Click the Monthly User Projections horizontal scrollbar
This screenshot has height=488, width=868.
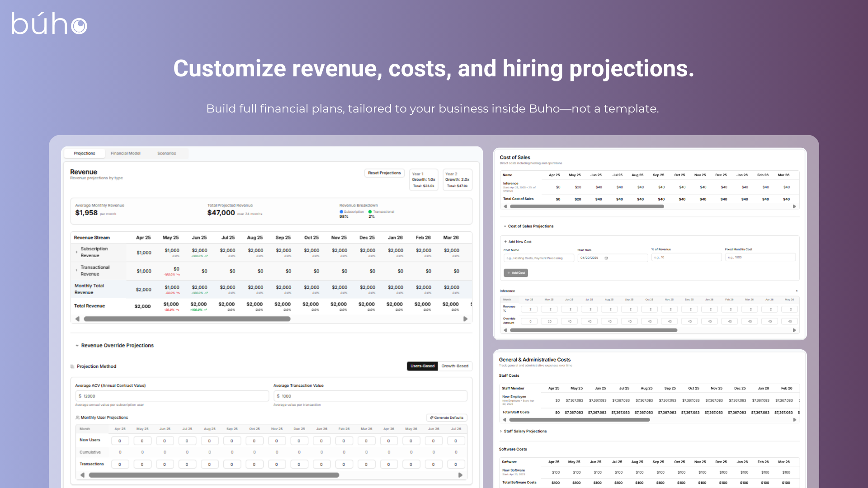point(214,475)
